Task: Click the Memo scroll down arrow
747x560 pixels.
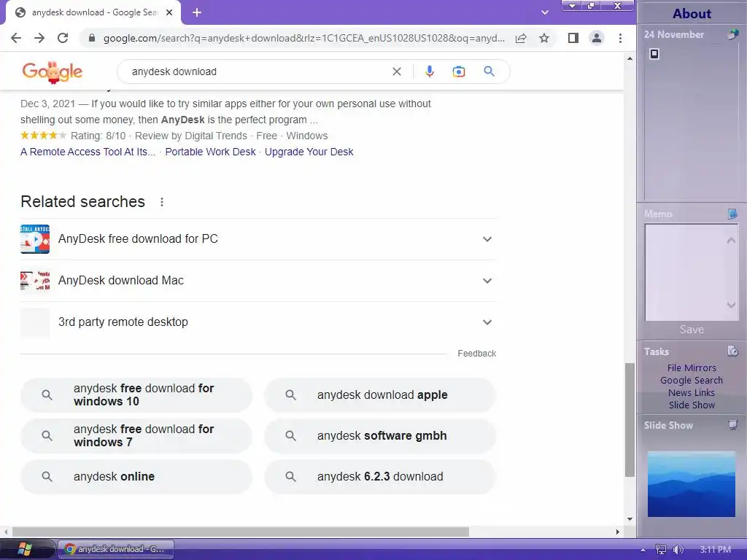Action: (731, 305)
